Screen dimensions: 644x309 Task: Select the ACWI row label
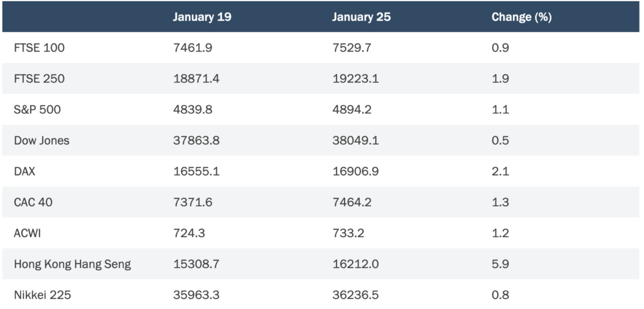tap(28, 233)
